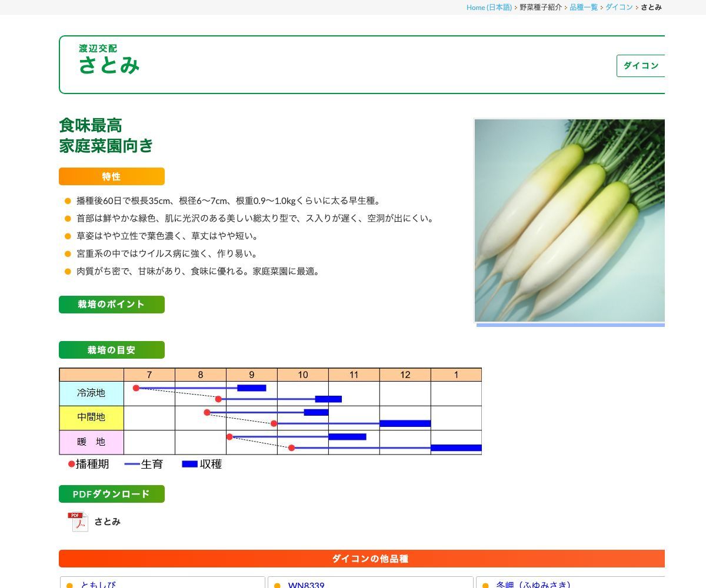Open the さとみ PDF download link
Image resolution: width=706 pixels, height=588 pixels.
(106, 522)
